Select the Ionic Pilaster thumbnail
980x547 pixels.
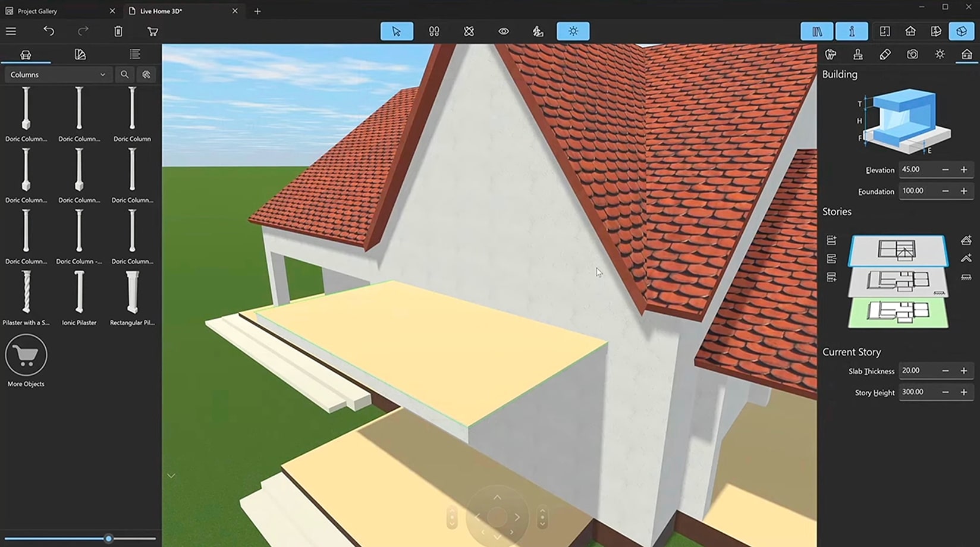pyautogui.click(x=79, y=298)
